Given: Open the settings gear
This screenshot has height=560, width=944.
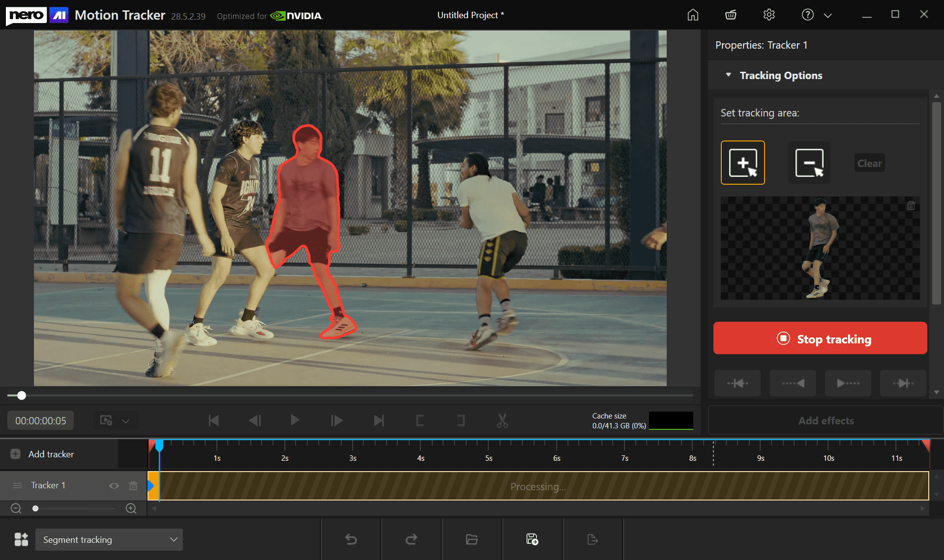Looking at the screenshot, I should pyautogui.click(x=769, y=15).
